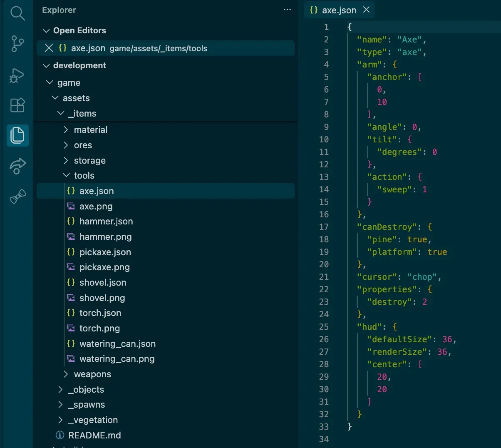
Task: Click line number 17 in gutter
Action: tap(324, 227)
